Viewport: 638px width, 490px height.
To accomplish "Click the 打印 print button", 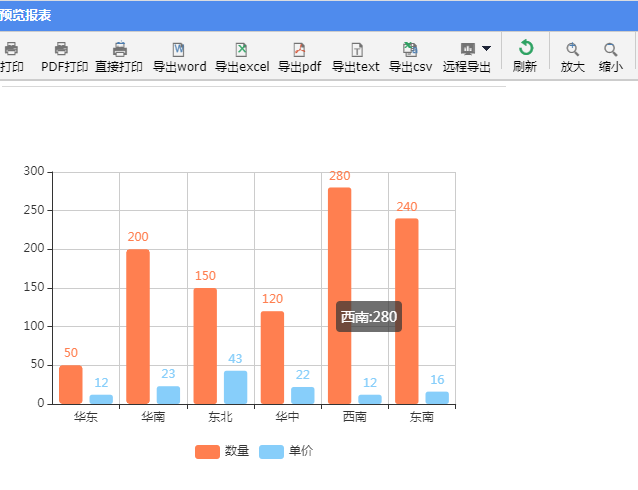I will tap(12, 57).
